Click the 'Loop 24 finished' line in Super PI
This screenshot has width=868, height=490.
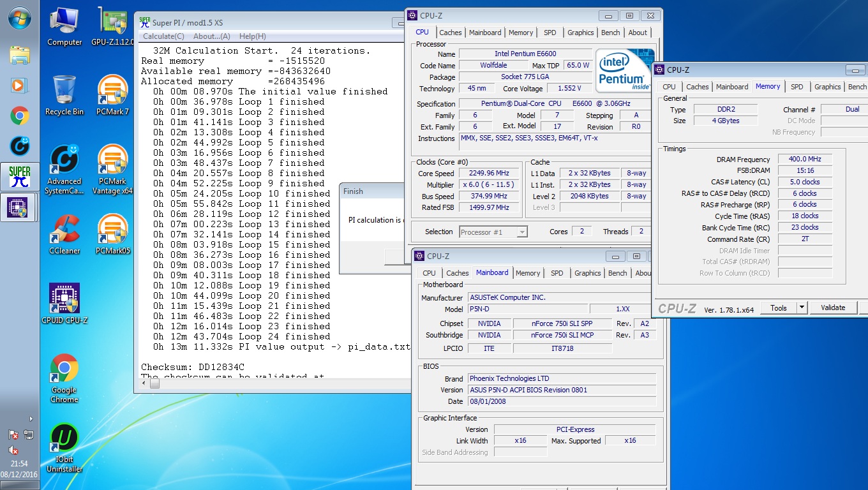pos(242,336)
